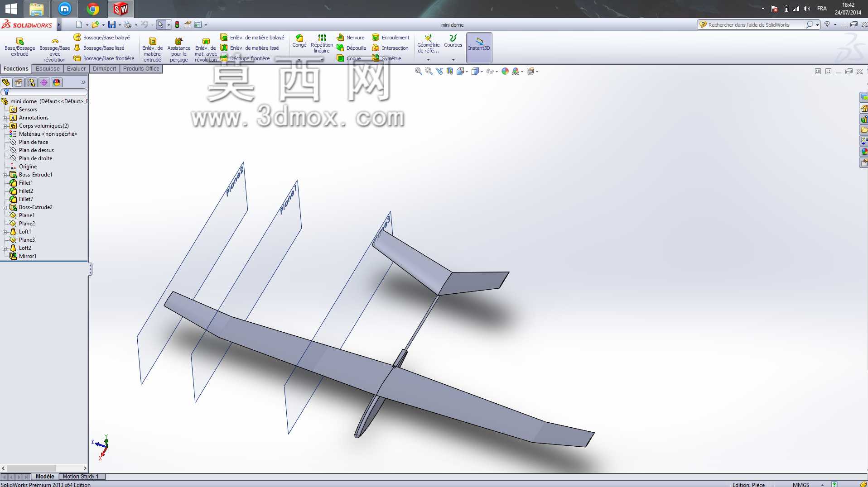The height and width of the screenshot is (487, 868).
Task: Open DisplayManager tab icon
Action: pyautogui.click(x=57, y=82)
